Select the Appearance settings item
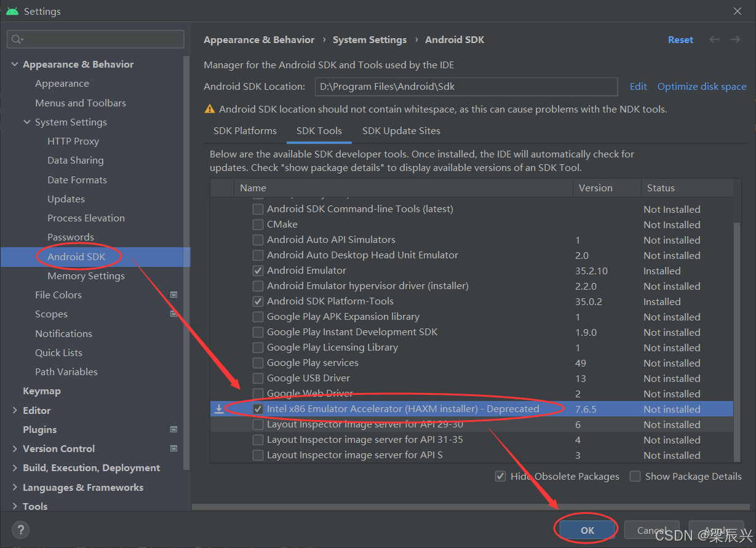756x548 pixels. pyautogui.click(x=62, y=84)
